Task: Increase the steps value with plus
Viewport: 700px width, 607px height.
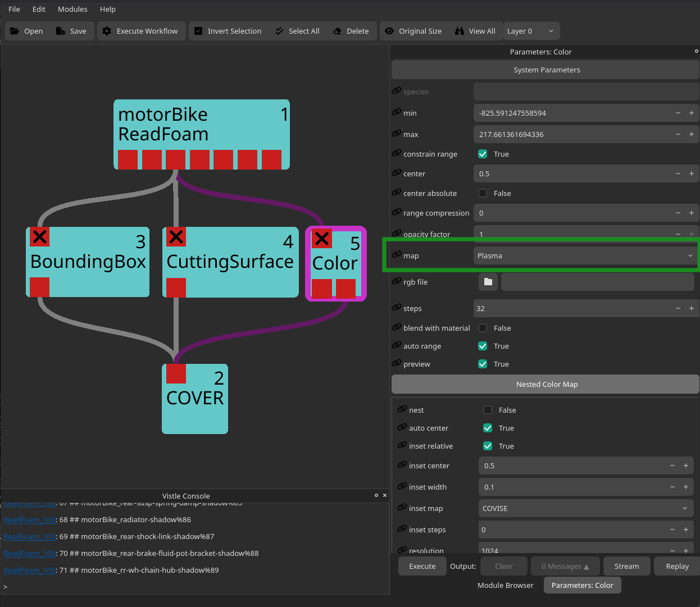Action: (692, 308)
